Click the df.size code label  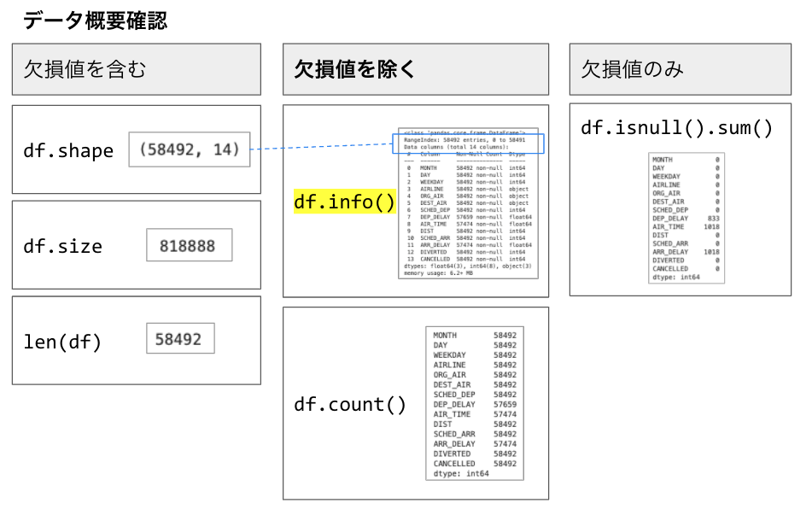tap(62, 247)
